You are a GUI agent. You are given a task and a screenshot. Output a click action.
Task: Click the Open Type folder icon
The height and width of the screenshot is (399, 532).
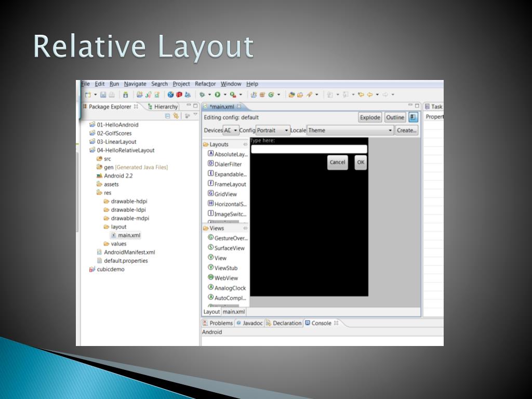tap(291, 95)
